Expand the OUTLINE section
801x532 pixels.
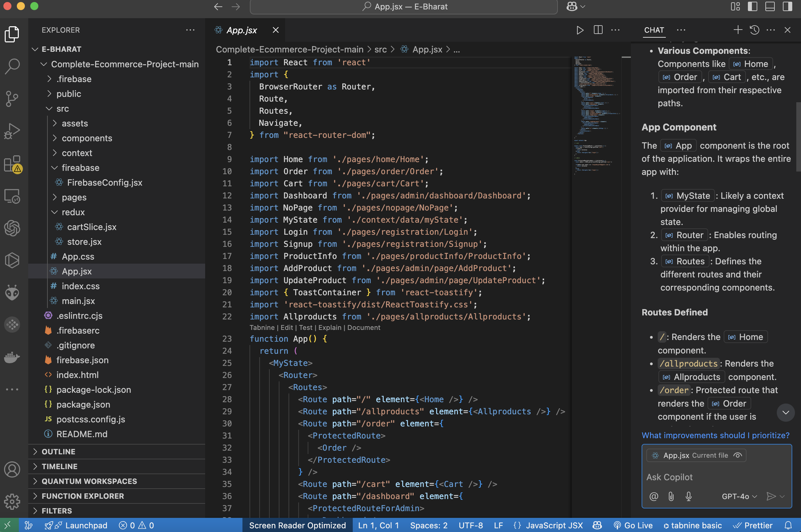59,452
